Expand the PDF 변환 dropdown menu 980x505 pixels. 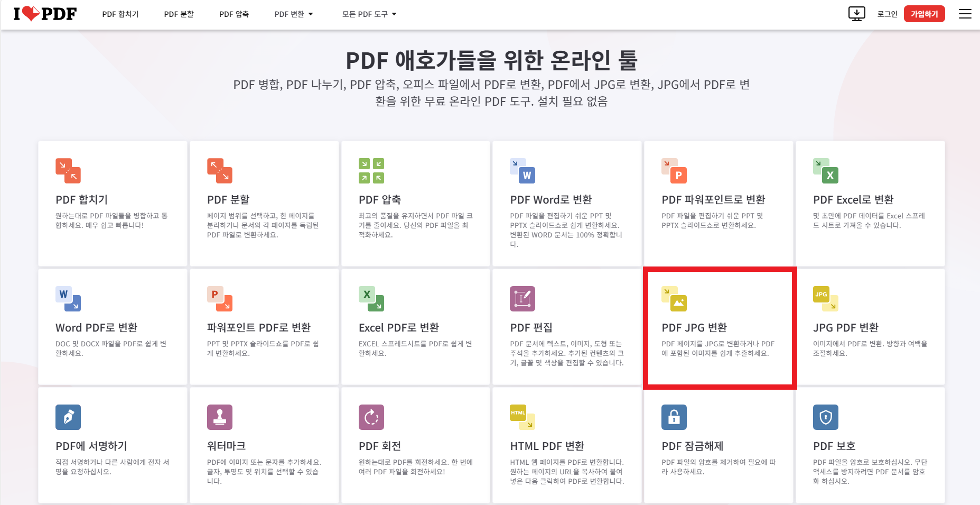point(294,14)
